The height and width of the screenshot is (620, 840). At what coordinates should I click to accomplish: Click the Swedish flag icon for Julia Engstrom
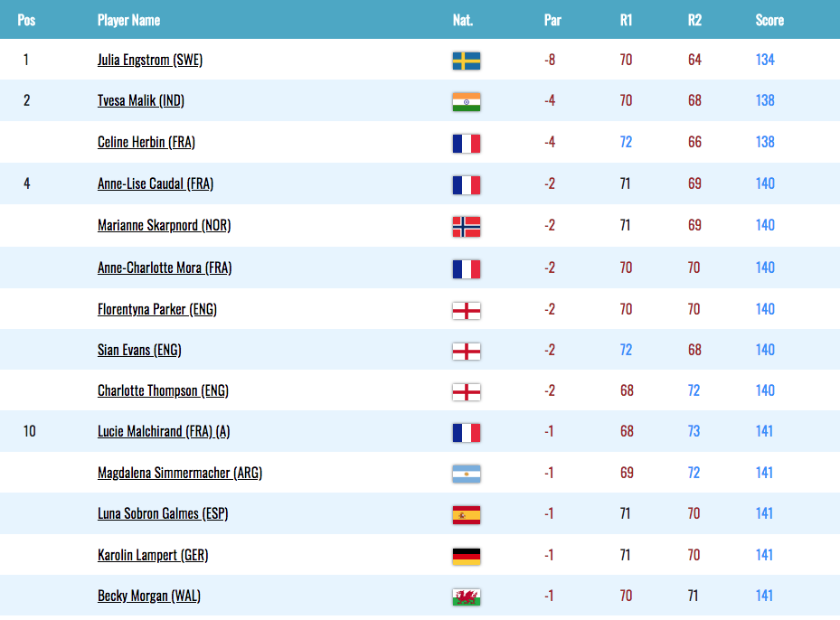466,61
